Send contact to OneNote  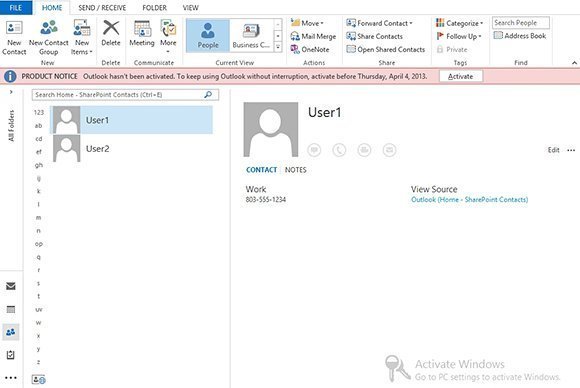point(310,49)
